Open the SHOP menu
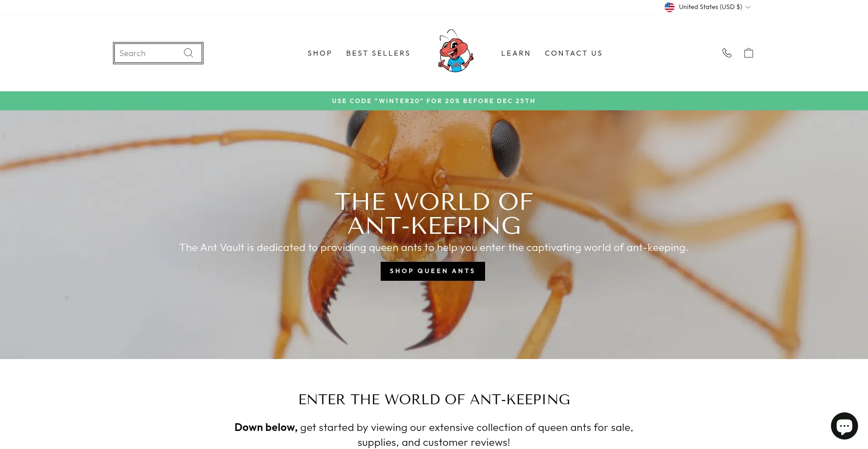The width and height of the screenshot is (868, 449). pos(320,53)
